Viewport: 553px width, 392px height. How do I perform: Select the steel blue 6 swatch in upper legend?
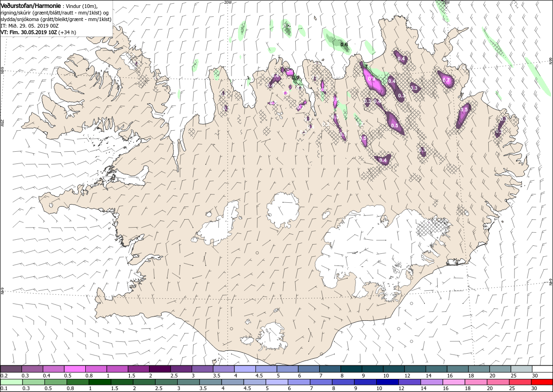coord(308,369)
